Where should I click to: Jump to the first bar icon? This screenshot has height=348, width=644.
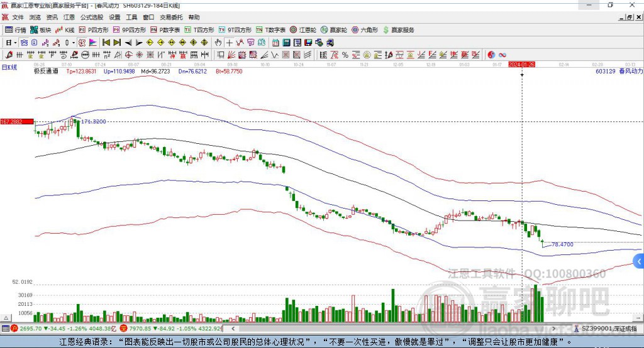coord(106,43)
